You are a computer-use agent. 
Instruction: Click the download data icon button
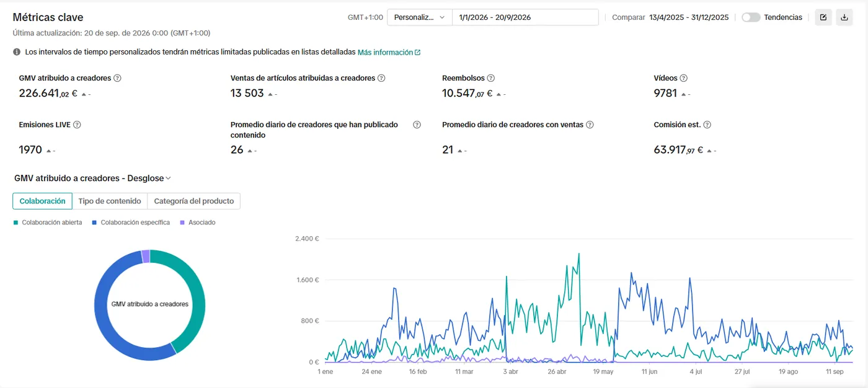click(x=844, y=17)
